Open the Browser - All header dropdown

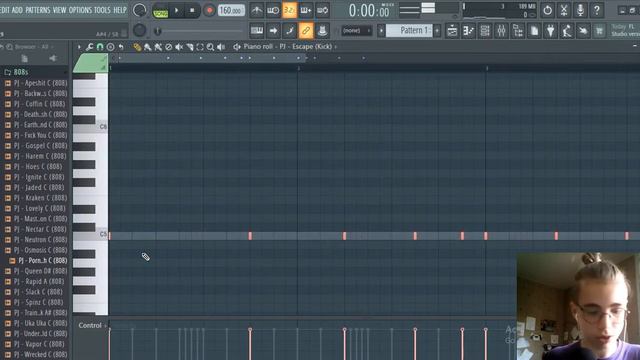pyautogui.click(x=34, y=47)
